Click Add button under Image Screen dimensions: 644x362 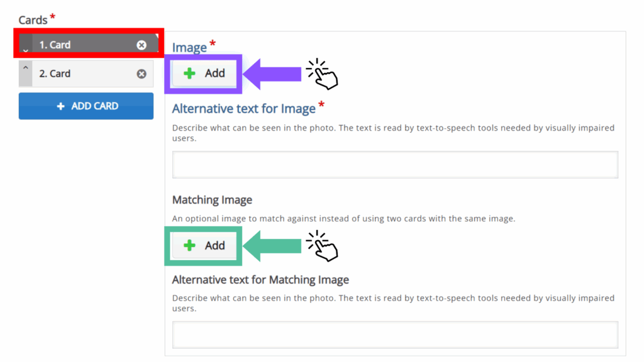(x=204, y=74)
